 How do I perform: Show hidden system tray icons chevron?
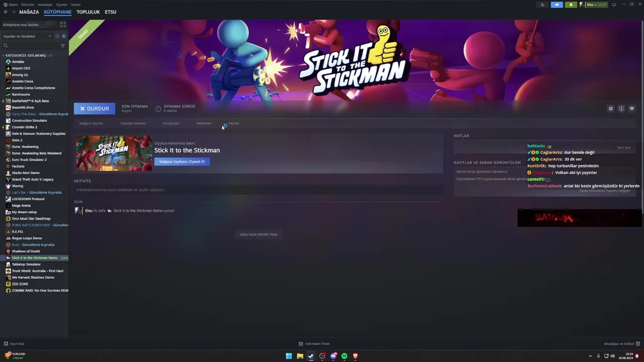[590, 356]
